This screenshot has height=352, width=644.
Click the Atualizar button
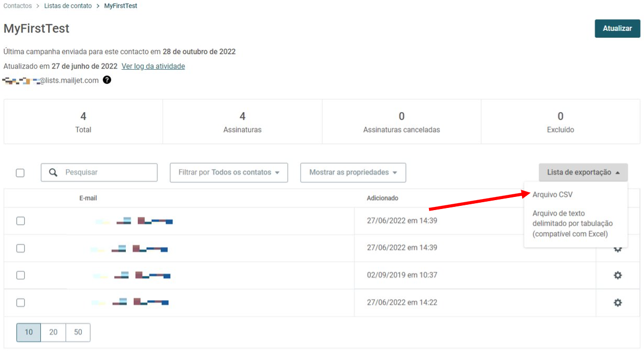coord(617,28)
